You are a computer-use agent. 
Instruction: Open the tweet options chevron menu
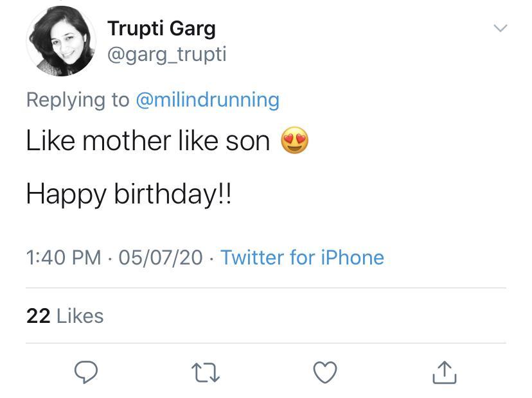(500, 28)
